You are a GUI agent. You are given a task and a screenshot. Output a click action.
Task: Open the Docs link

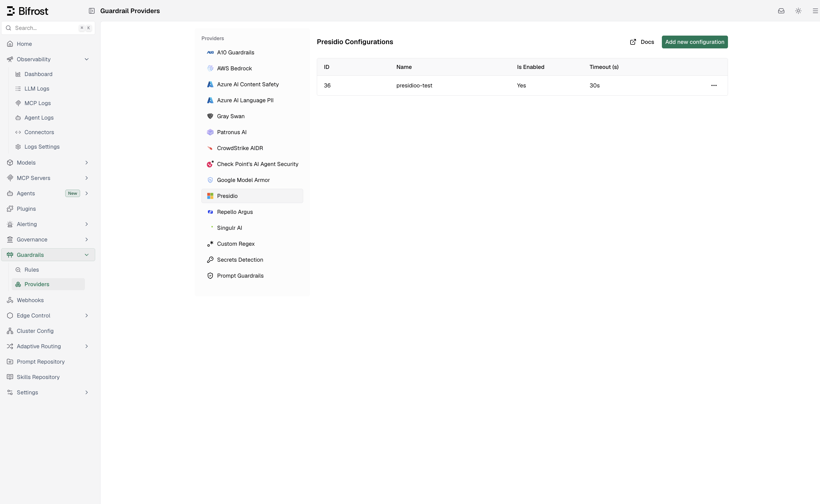point(642,42)
